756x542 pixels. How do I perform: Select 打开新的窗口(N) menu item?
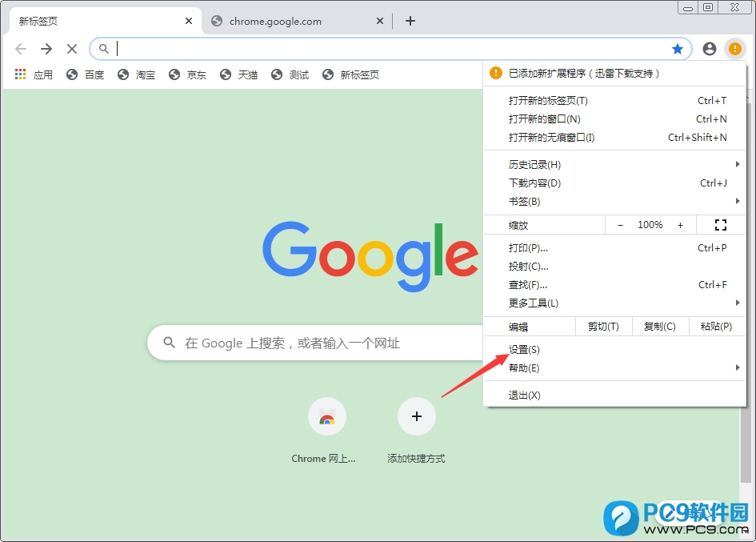click(x=614, y=118)
